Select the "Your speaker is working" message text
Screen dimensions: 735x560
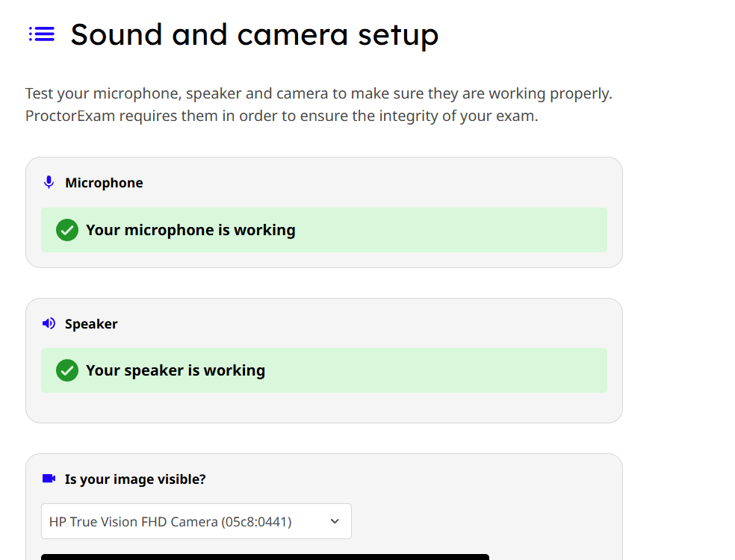pyautogui.click(x=176, y=370)
